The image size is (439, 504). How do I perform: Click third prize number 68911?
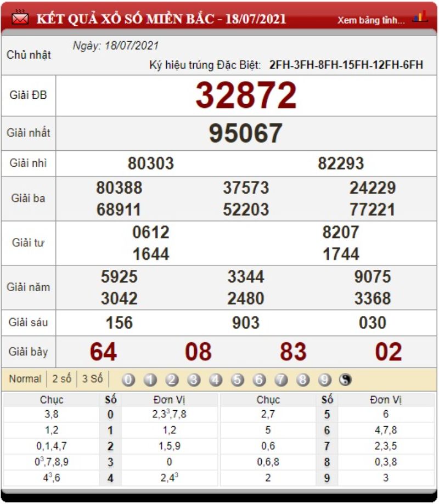click(x=119, y=209)
